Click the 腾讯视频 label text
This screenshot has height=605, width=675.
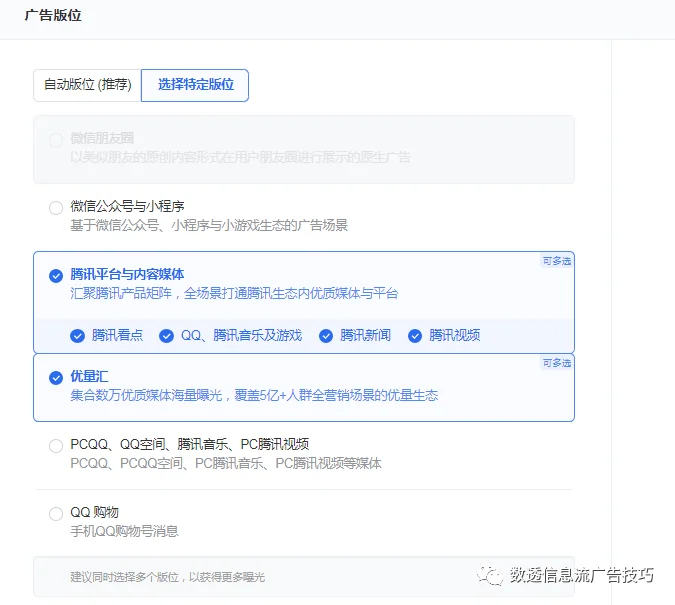click(455, 335)
